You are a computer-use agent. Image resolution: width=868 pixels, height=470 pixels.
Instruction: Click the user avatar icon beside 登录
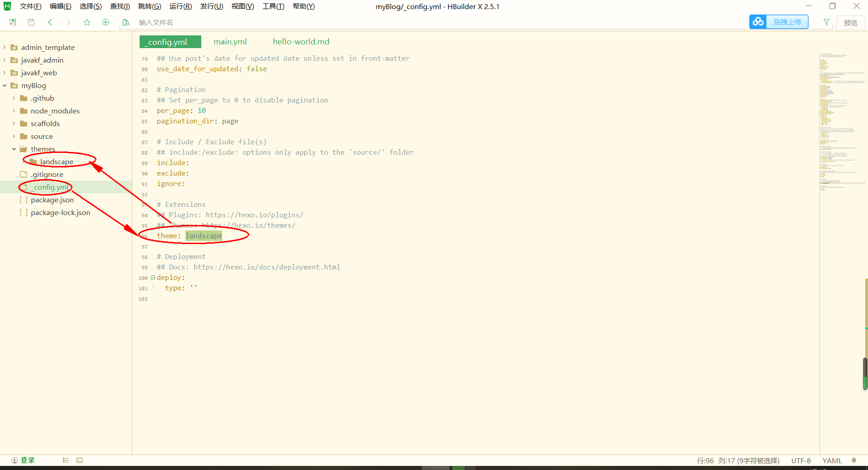pos(15,460)
